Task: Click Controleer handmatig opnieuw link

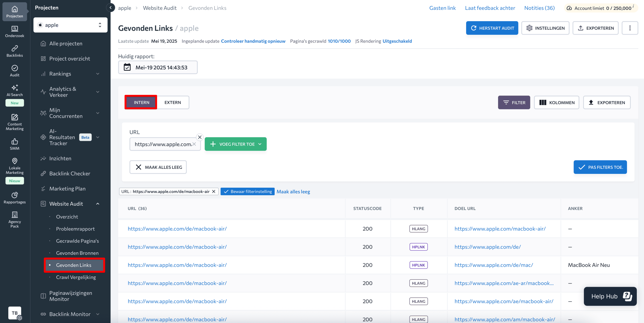Action: click(253, 41)
